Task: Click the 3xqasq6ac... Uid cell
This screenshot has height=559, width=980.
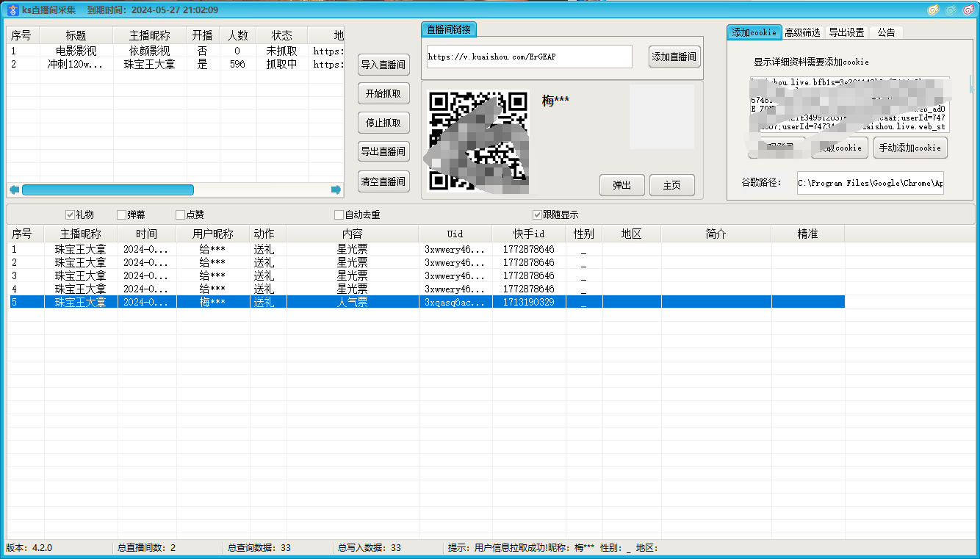Action: pos(455,302)
